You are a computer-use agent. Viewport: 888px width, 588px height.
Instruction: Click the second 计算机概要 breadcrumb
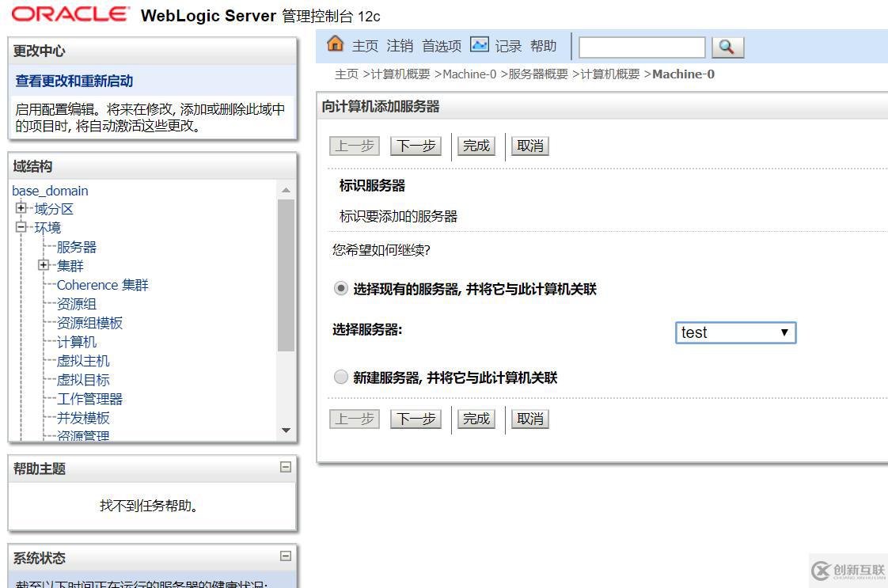610,74
